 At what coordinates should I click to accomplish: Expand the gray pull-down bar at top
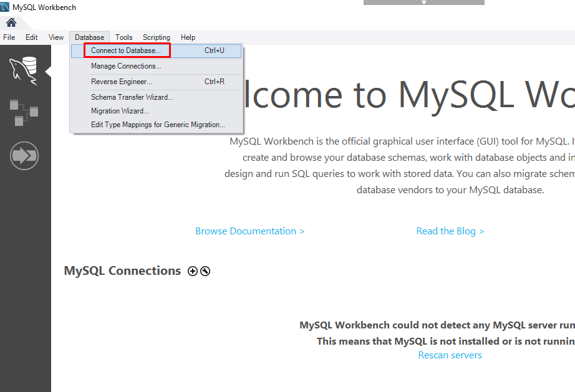(423, 2)
